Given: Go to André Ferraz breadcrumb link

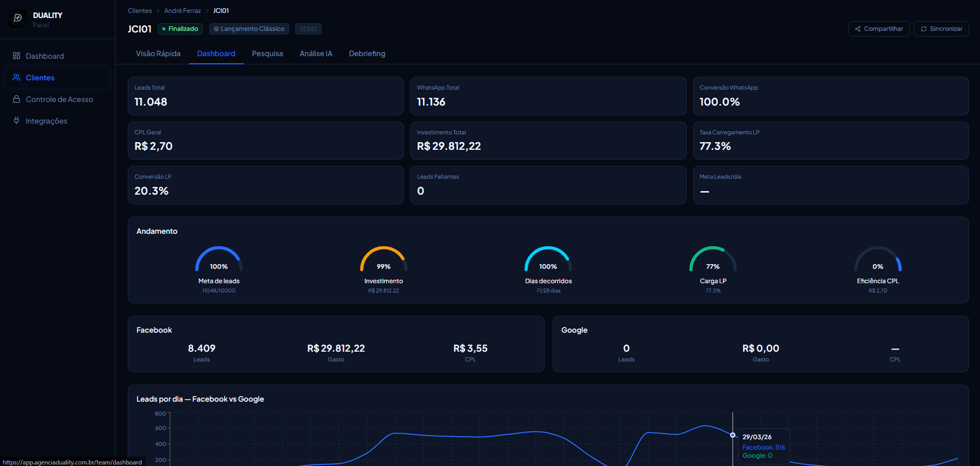Looking at the screenshot, I should pyautogui.click(x=182, y=10).
